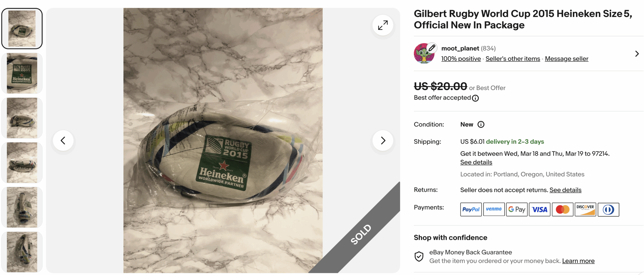Image resolution: width=644 pixels, height=275 pixels.
Task: Click the moot_planet seller avatar
Action: pos(424,53)
